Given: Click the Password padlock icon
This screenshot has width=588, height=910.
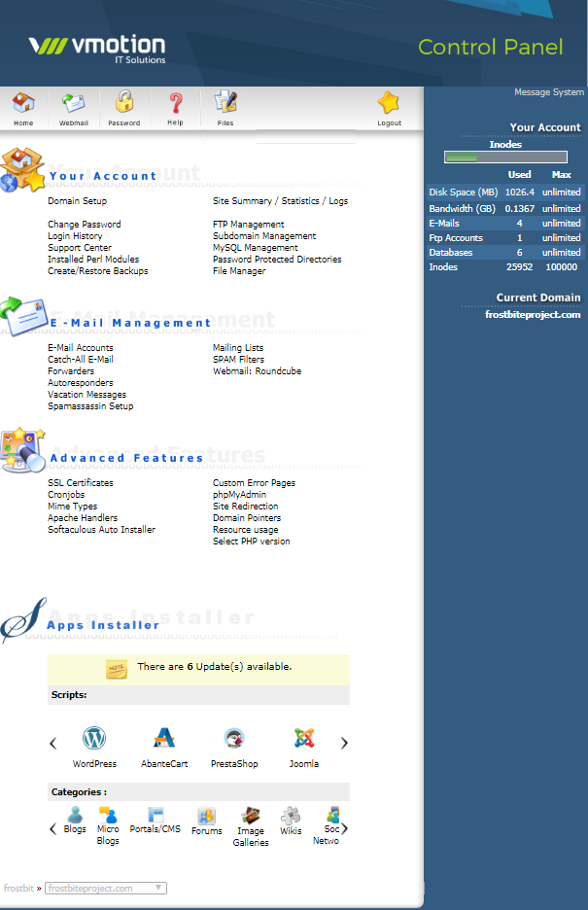Looking at the screenshot, I should (x=124, y=102).
